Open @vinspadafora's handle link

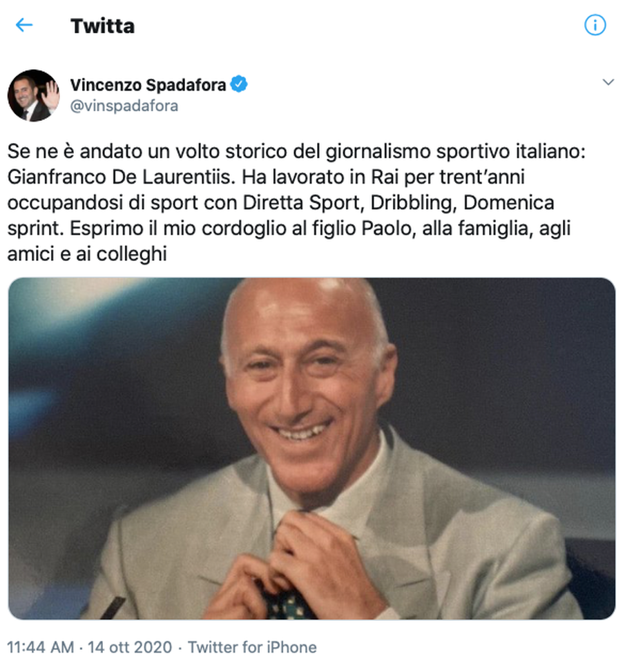click(x=124, y=106)
